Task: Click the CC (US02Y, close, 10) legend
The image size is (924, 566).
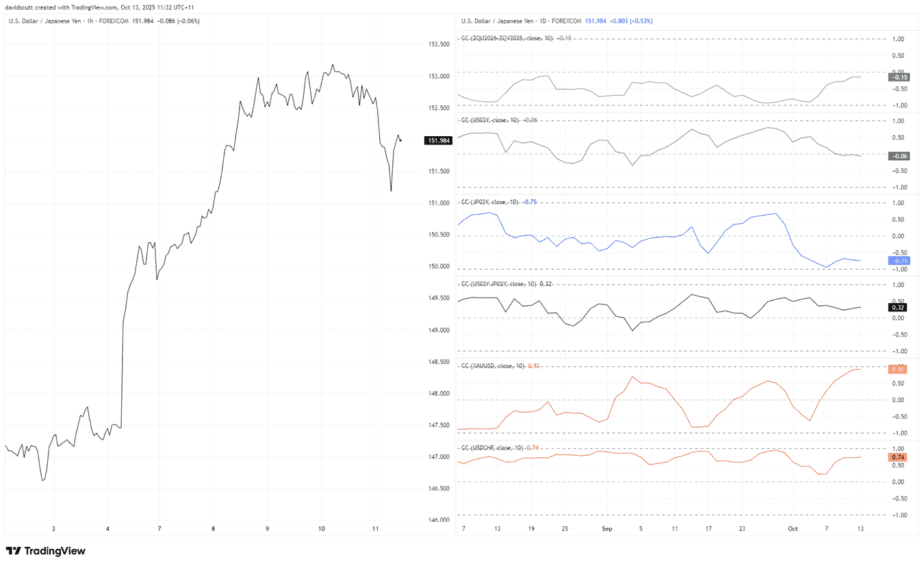Action: pos(498,120)
